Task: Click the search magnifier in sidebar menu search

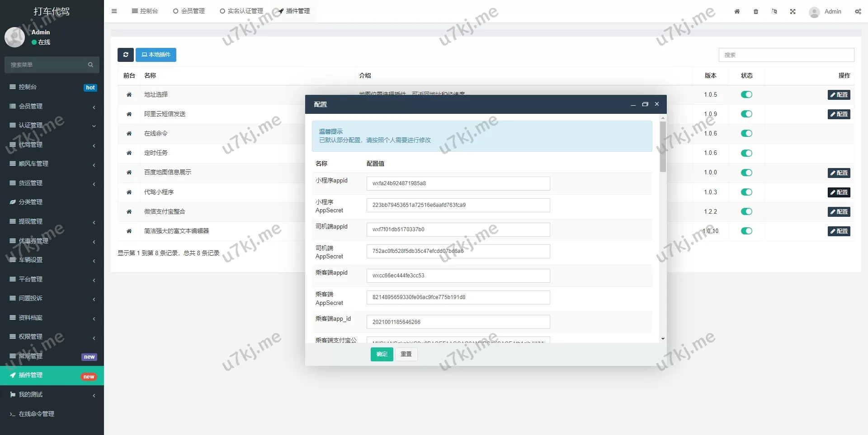Action: tap(90, 65)
